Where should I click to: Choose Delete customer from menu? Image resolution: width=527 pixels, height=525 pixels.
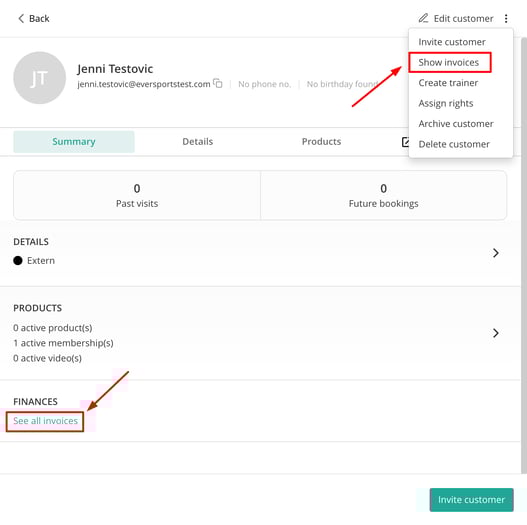(454, 145)
